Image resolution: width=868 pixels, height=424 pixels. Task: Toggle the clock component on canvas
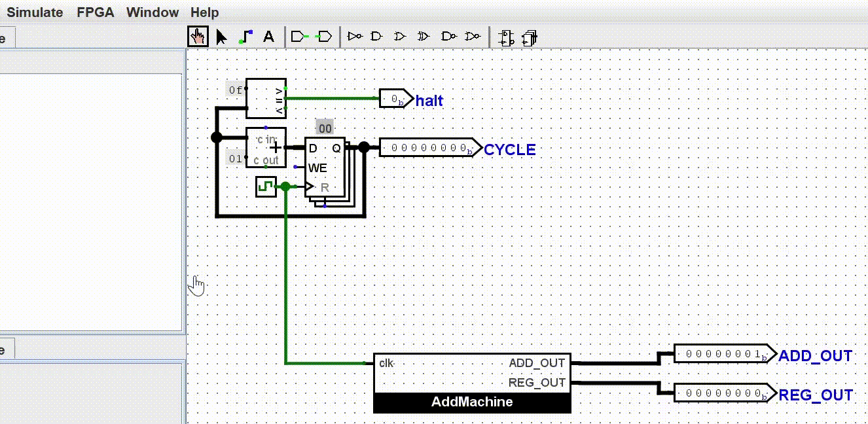(266, 186)
